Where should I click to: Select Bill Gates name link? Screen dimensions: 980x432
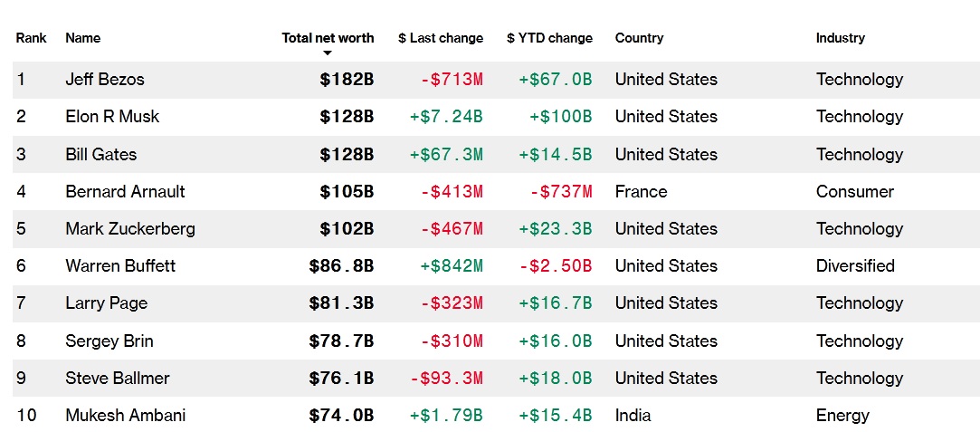(x=101, y=155)
